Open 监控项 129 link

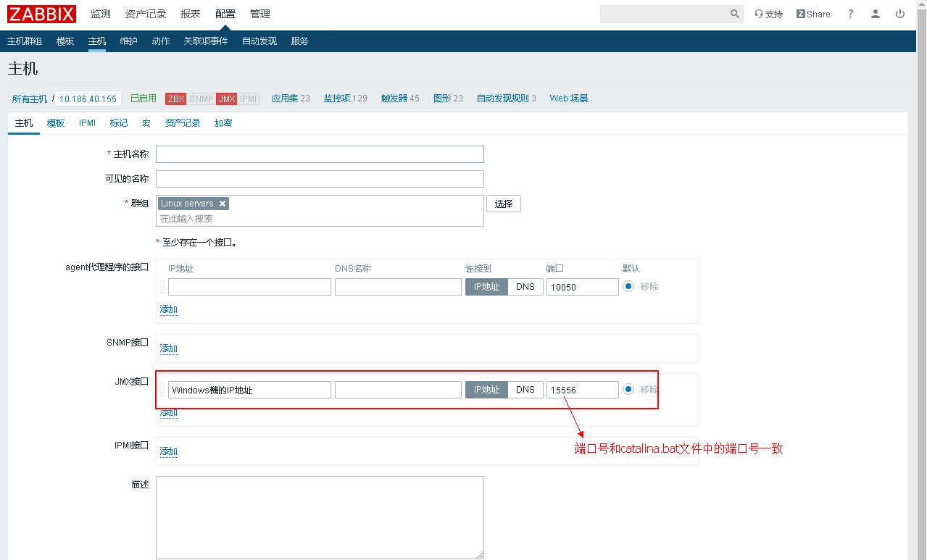[x=345, y=99]
